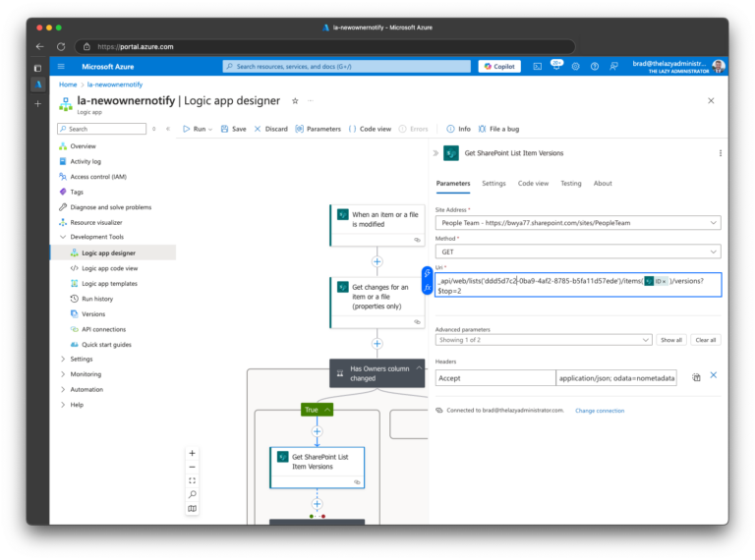Screen dimensions: 755x560
Task: Add a step after the trigger plus icon
Action: 377,261
